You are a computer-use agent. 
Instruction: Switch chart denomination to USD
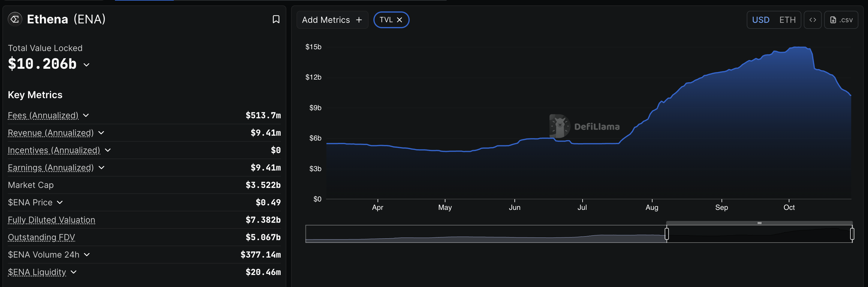click(761, 20)
